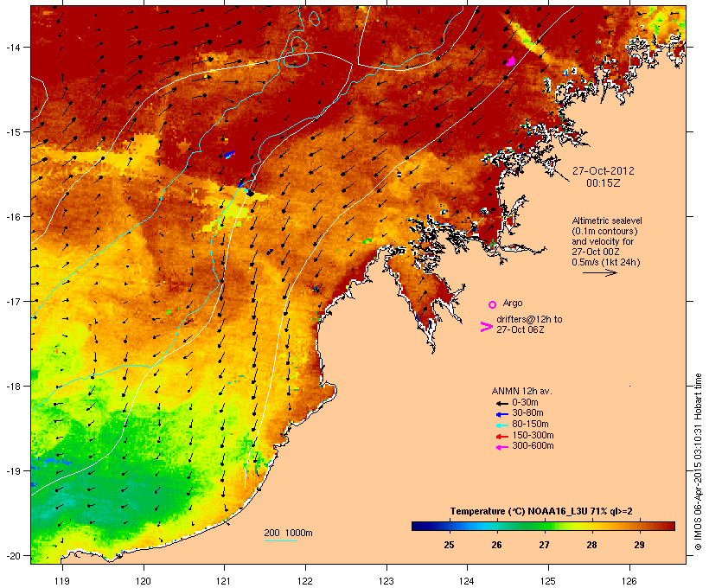Click the latitude axis label -18

point(12,387)
